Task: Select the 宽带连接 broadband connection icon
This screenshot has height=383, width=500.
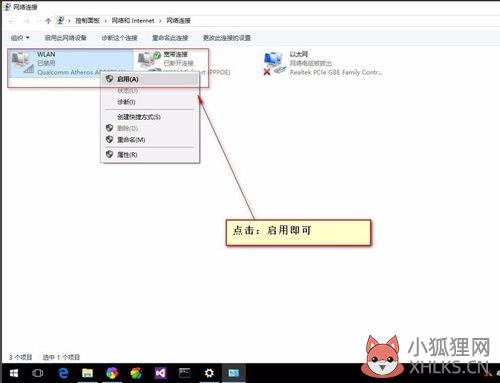Action: 149,60
